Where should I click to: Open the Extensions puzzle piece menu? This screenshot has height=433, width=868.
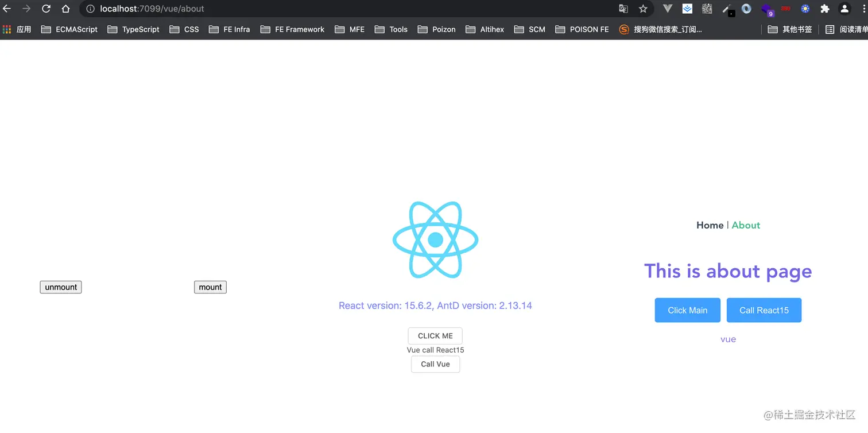tap(825, 9)
